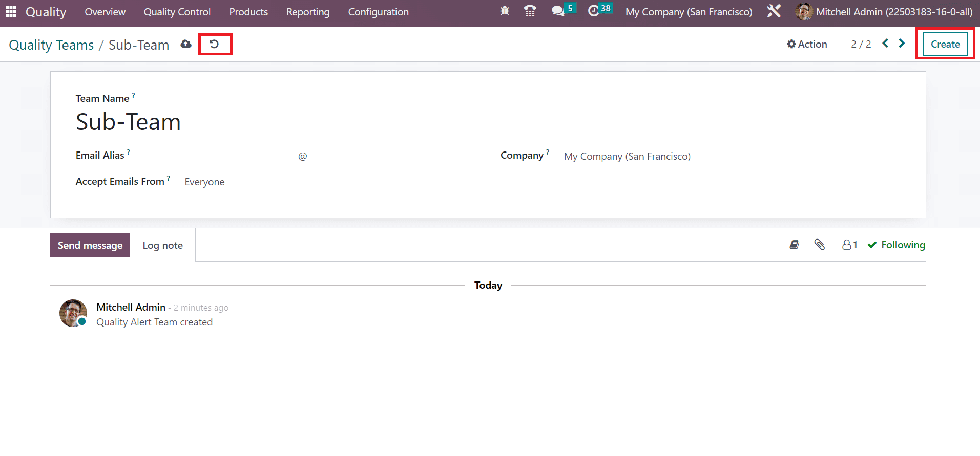Open the Company field dropdown
The width and height of the screenshot is (980, 456).
click(x=628, y=156)
